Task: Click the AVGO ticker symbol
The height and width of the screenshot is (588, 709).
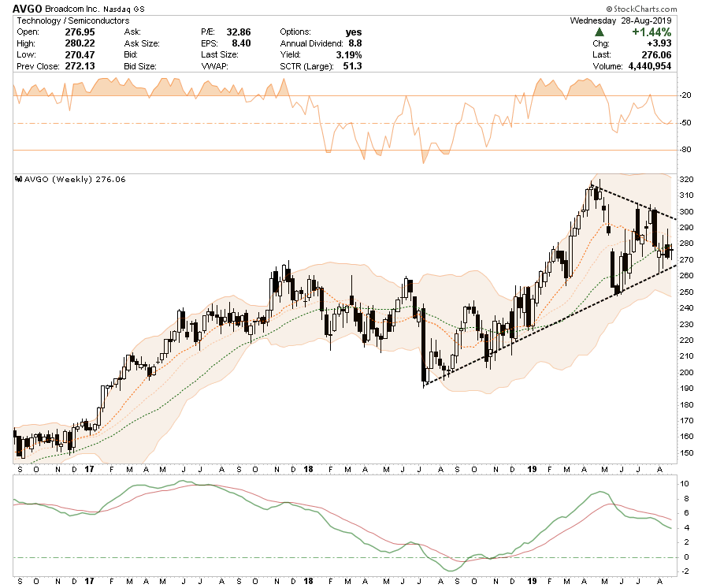Action: [x=27, y=9]
